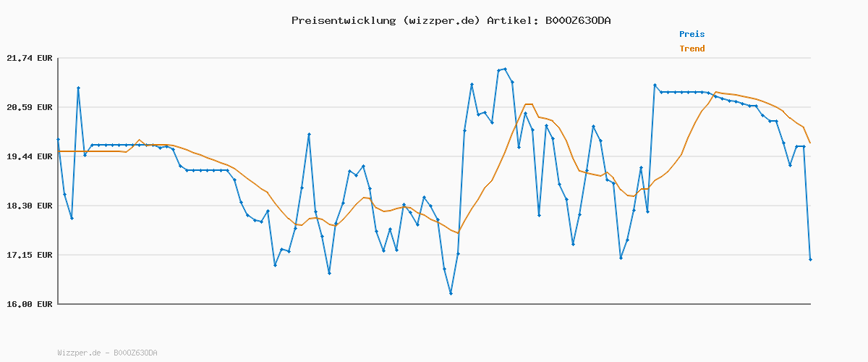Select the early blue spike near the left axis
The height and width of the screenshot is (362, 868).
[x=78, y=88]
